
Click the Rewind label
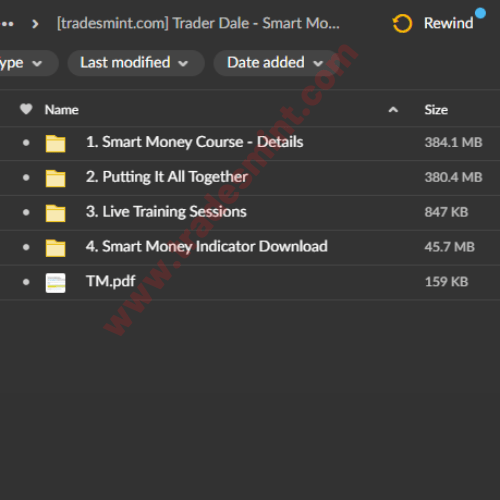pyautogui.click(x=448, y=23)
